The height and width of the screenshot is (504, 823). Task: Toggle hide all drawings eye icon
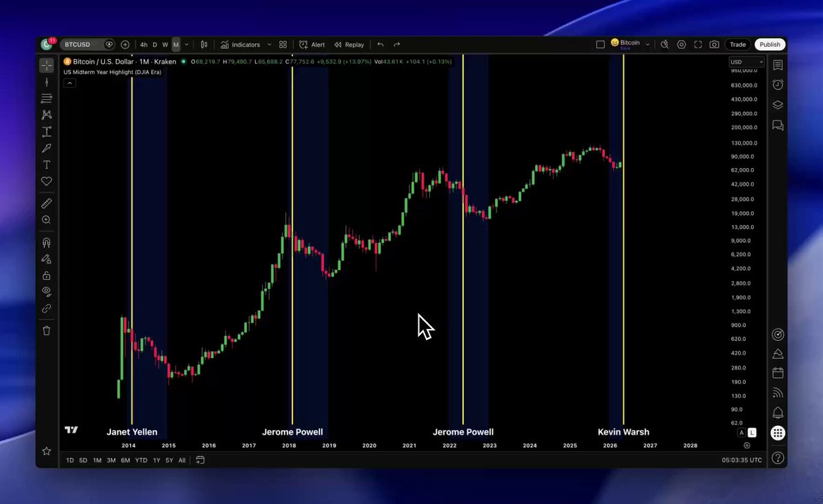click(x=47, y=291)
